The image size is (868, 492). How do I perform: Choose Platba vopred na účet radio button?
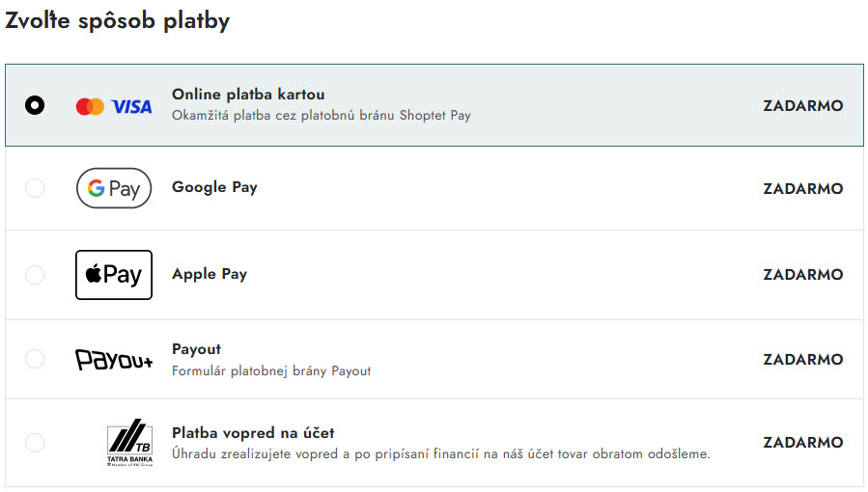pyautogui.click(x=35, y=442)
